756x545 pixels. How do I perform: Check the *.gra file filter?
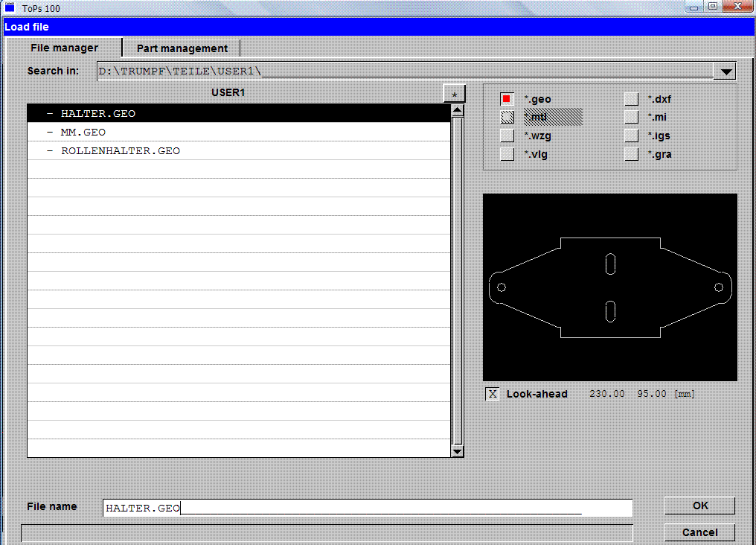click(x=631, y=154)
